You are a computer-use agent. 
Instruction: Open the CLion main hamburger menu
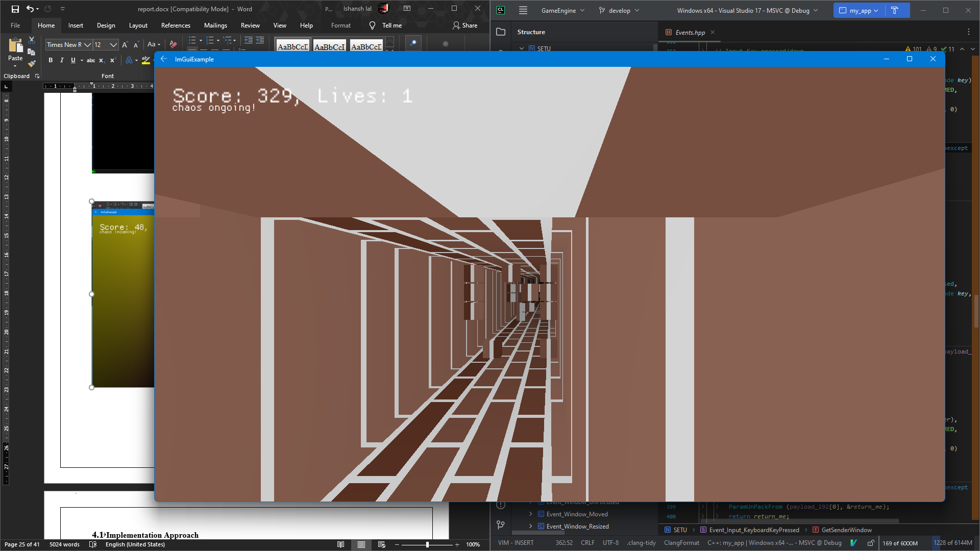click(523, 10)
